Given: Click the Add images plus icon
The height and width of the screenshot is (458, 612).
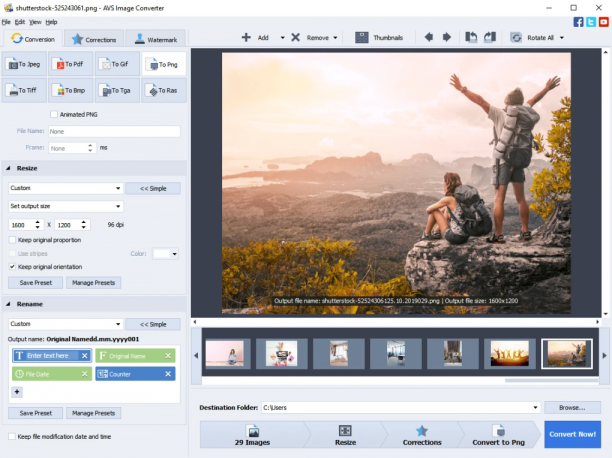Looking at the screenshot, I should [x=246, y=37].
